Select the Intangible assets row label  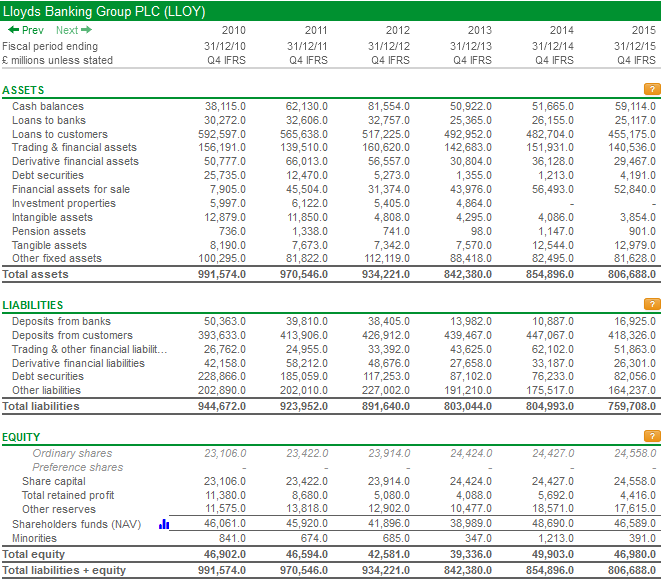click(52, 217)
